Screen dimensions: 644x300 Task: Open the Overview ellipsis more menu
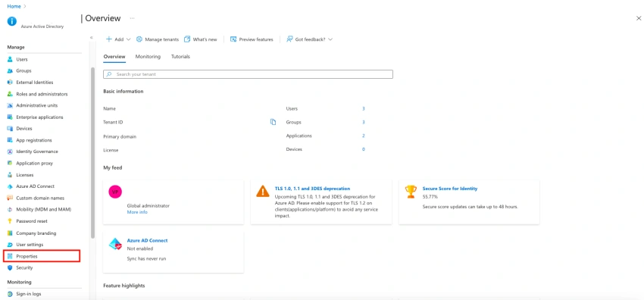tap(133, 18)
